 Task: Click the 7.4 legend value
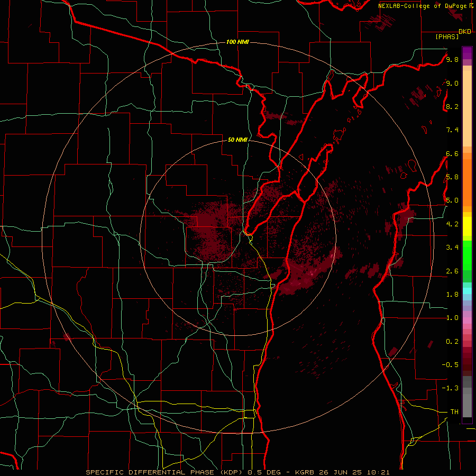coord(452,130)
